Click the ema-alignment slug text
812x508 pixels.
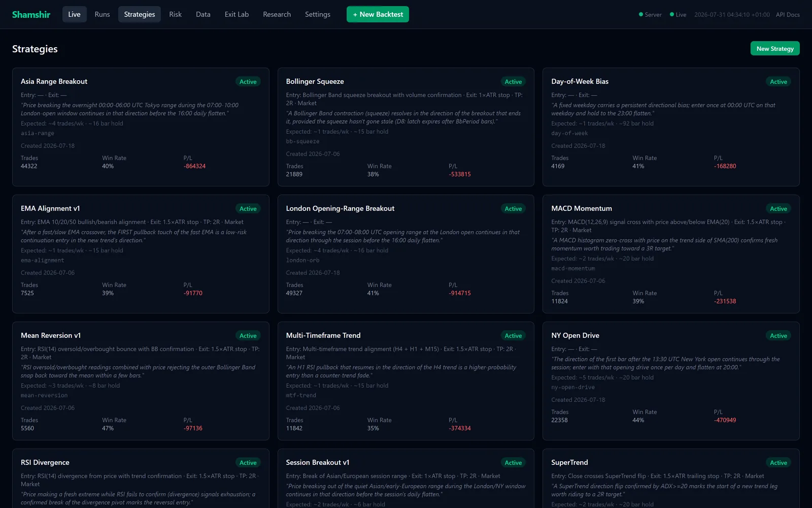(x=43, y=260)
